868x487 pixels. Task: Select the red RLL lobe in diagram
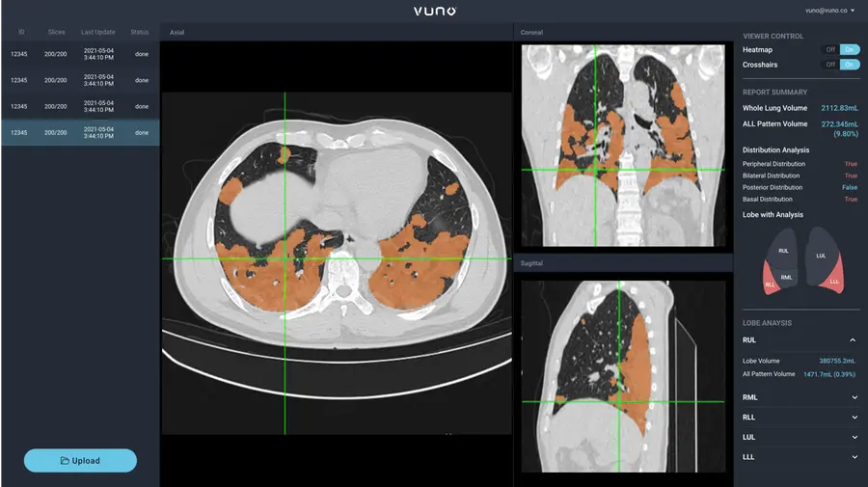[770, 284]
